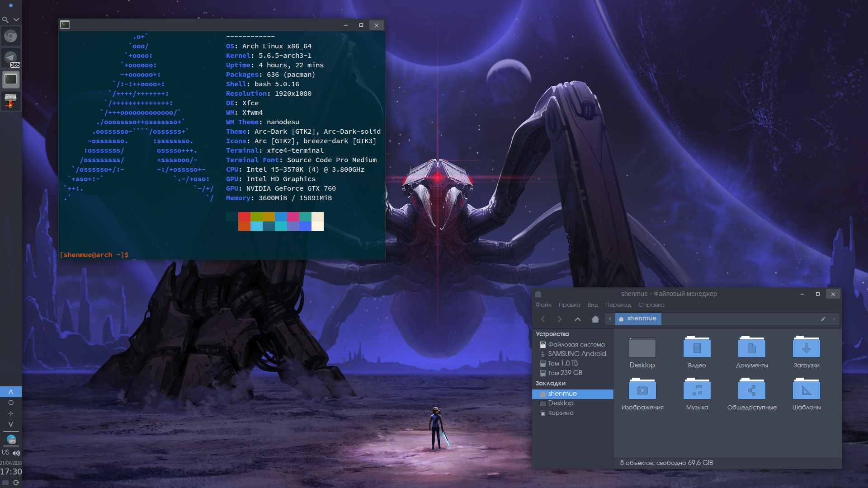Click the file manager titlebar folder icon

[538, 294]
